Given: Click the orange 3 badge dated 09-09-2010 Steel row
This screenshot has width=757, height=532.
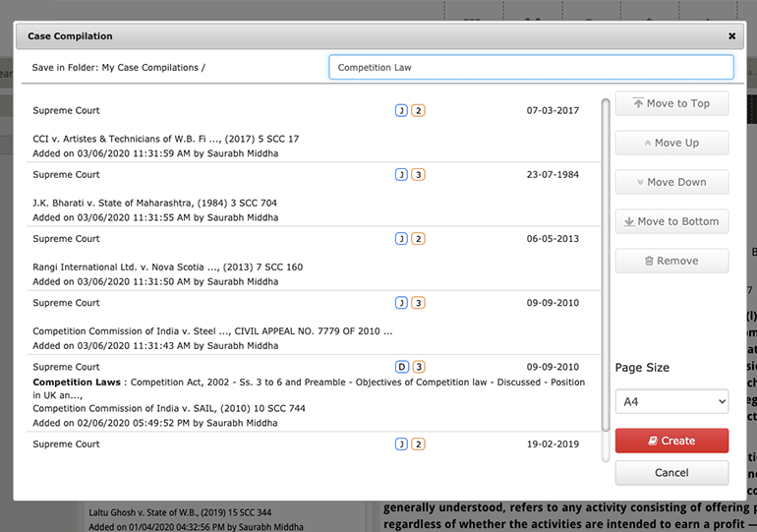Looking at the screenshot, I should [x=418, y=303].
